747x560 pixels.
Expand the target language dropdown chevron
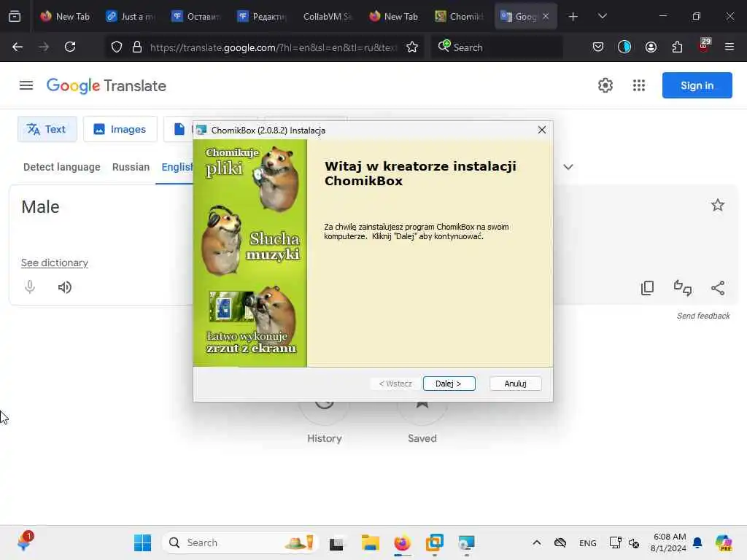click(x=568, y=167)
